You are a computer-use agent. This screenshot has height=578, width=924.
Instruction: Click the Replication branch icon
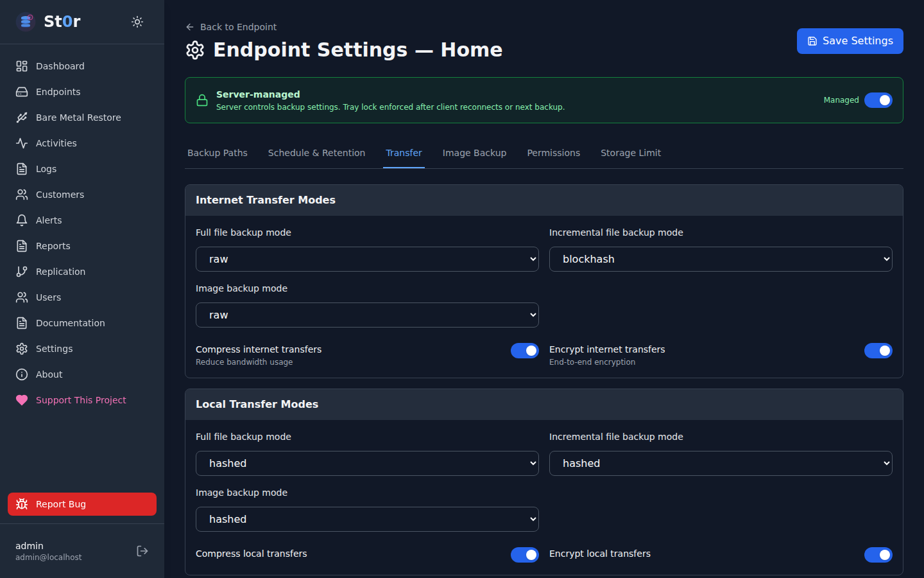pyautogui.click(x=22, y=272)
